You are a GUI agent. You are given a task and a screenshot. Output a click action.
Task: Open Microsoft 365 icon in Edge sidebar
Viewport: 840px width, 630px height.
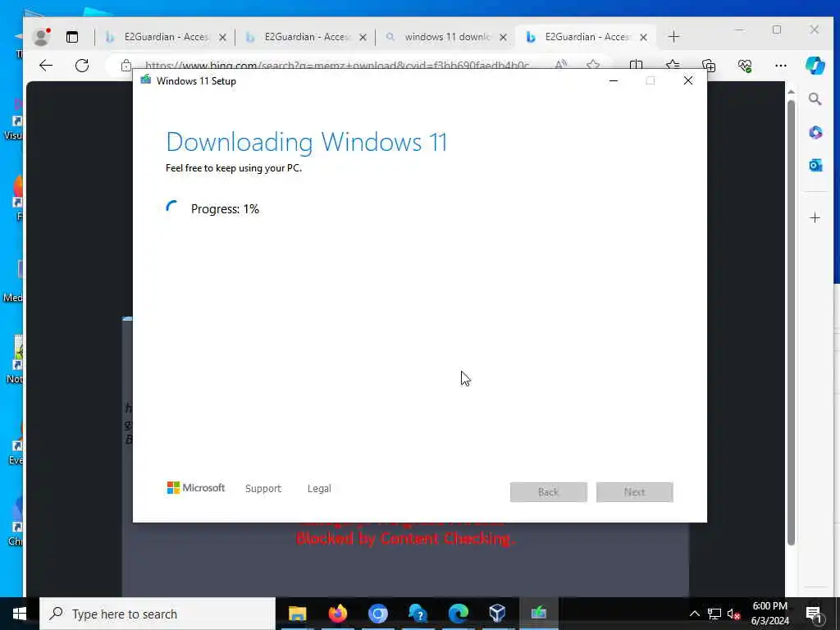pos(815,132)
